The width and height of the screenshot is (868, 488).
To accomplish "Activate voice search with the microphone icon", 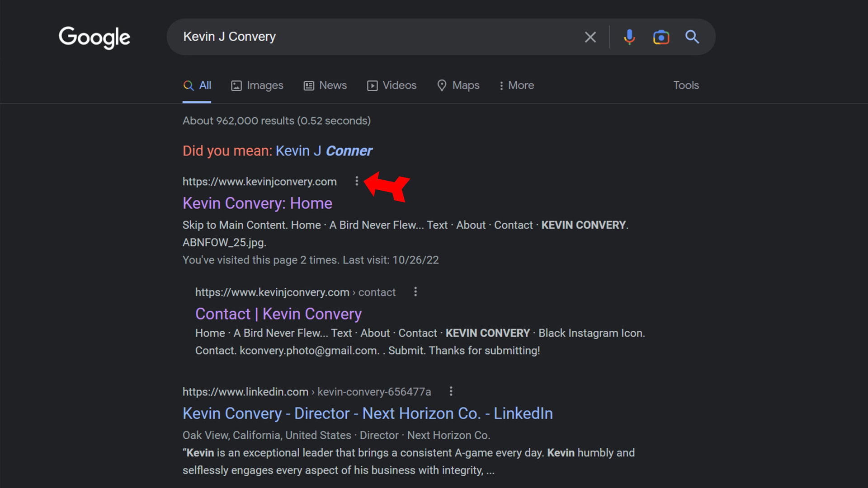I will pyautogui.click(x=629, y=37).
